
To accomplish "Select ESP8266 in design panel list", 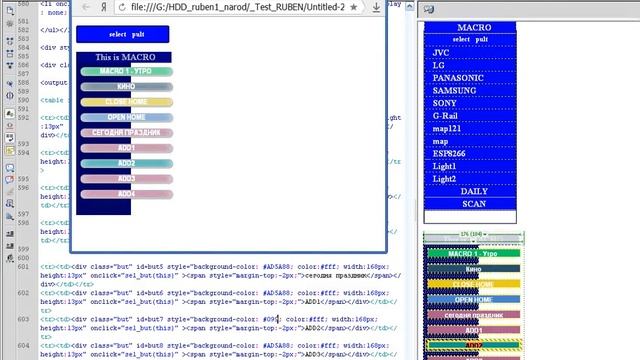I will click(x=470, y=154).
